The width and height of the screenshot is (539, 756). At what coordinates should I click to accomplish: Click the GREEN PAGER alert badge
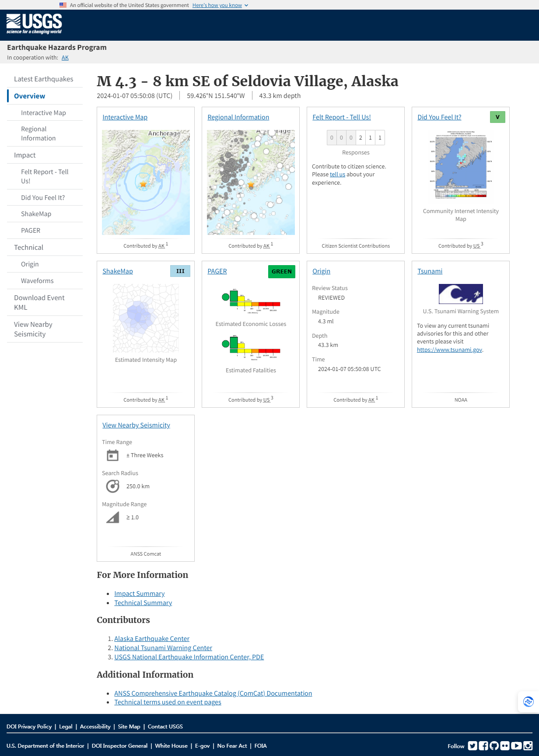(x=282, y=272)
